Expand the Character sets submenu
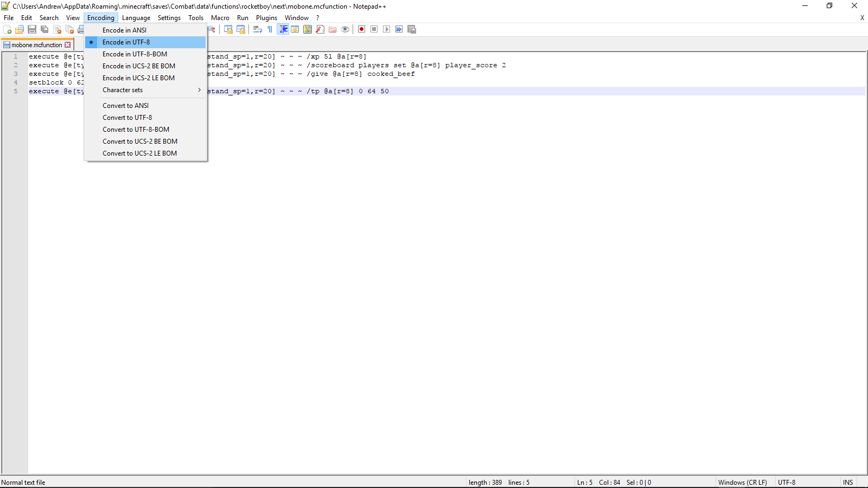Image resolution: width=868 pixels, height=488 pixels. click(x=145, y=90)
